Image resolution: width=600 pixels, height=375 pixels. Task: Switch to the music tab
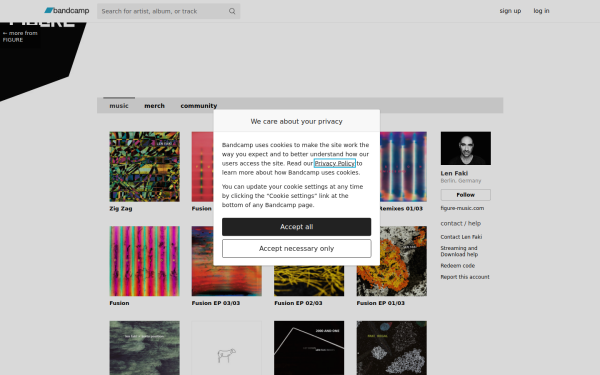pos(119,106)
